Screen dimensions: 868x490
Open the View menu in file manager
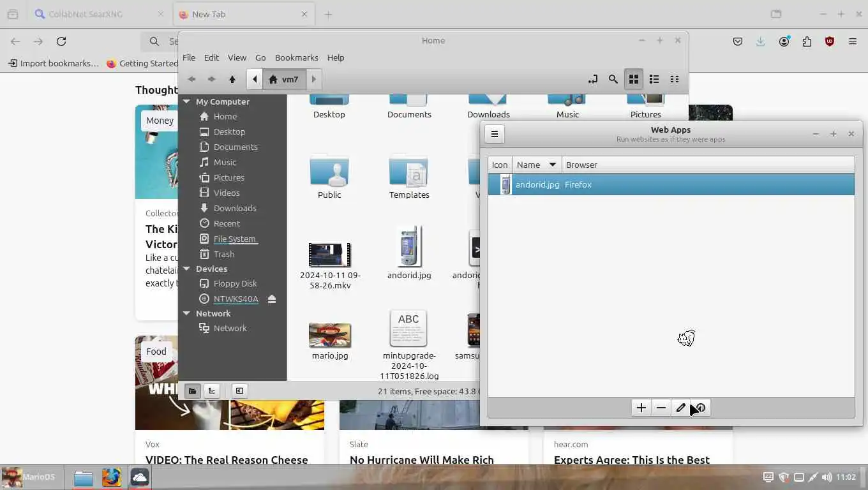pyautogui.click(x=237, y=57)
